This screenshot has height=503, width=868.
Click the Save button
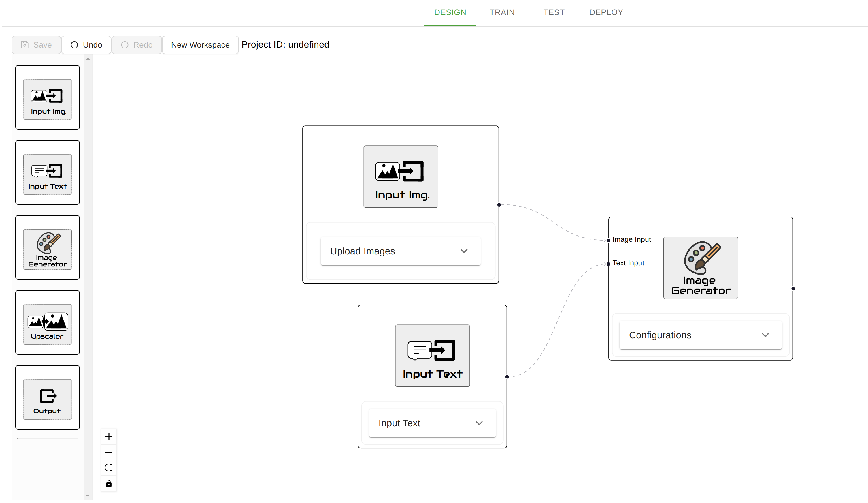tap(36, 45)
